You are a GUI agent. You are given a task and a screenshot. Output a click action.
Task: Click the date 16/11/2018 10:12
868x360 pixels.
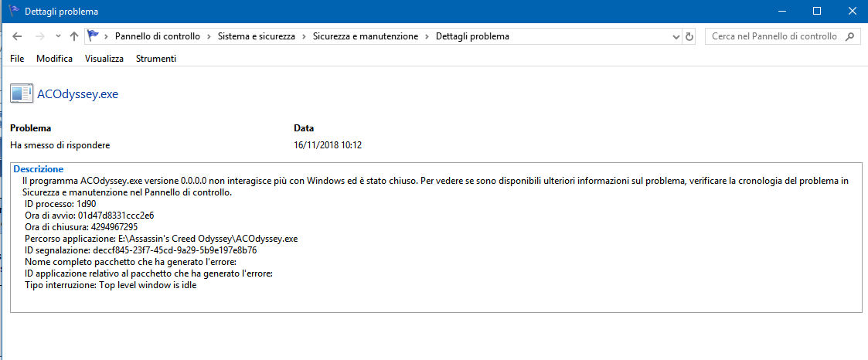328,145
